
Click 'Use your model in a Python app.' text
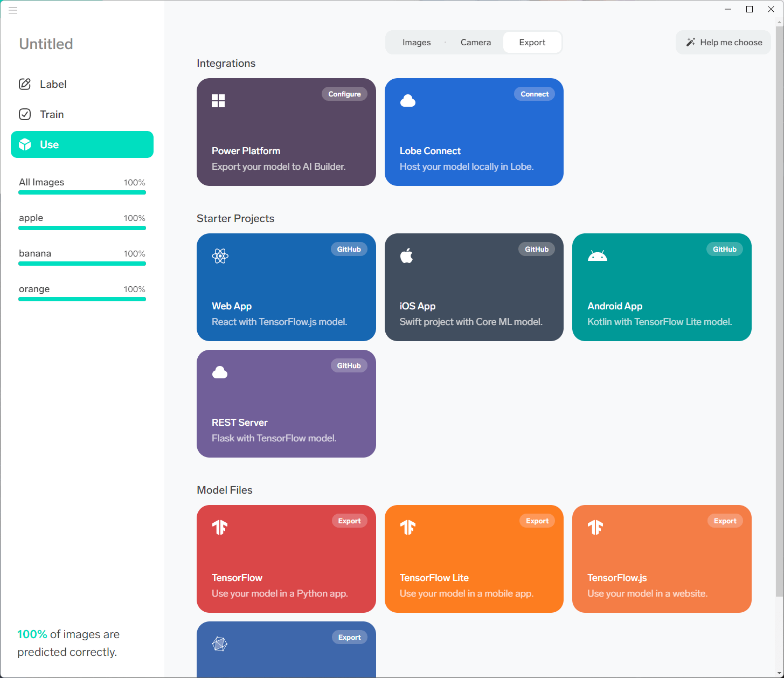click(280, 593)
